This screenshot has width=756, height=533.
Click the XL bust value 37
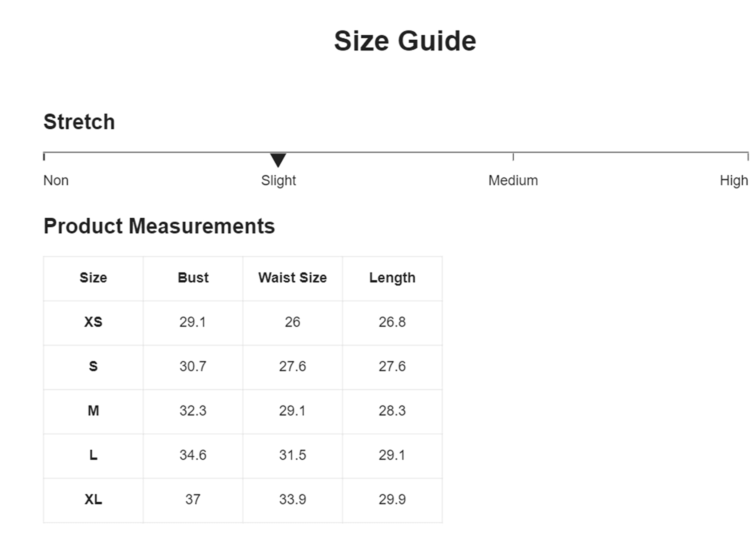[193, 500]
